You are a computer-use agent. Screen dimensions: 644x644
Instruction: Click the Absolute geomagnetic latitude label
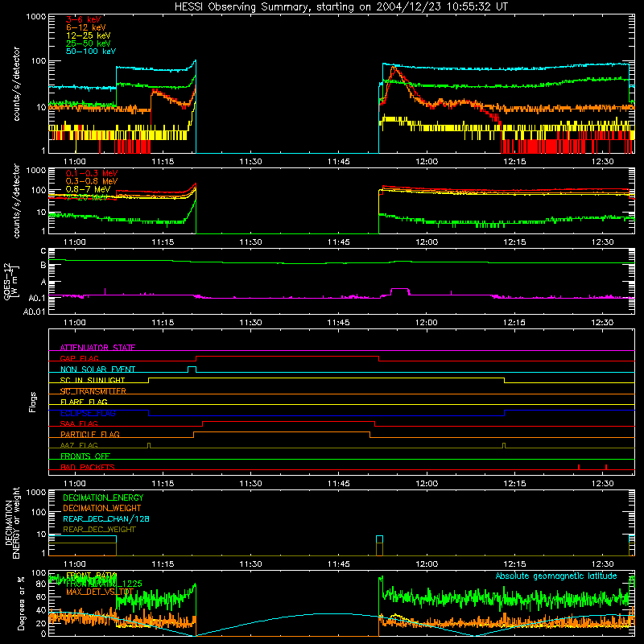click(556, 576)
